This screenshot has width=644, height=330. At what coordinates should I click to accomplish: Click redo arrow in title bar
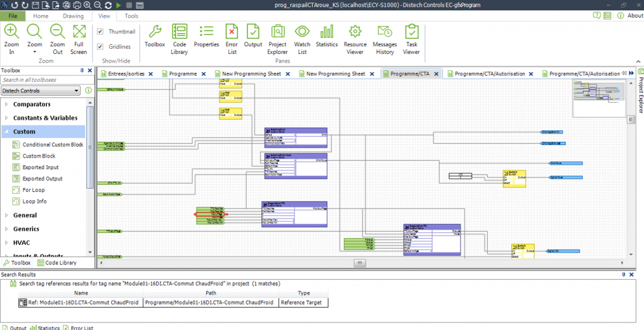click(25, 5)
